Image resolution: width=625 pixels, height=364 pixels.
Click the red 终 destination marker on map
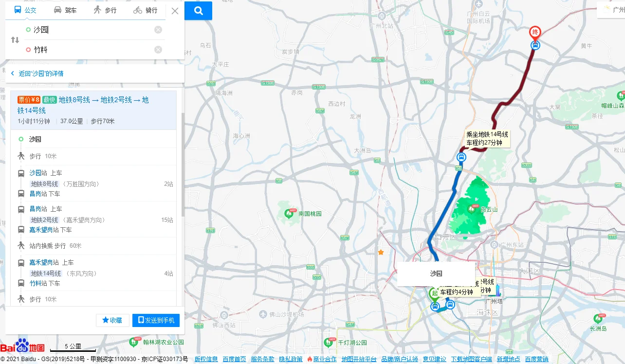tap(534, 30)
